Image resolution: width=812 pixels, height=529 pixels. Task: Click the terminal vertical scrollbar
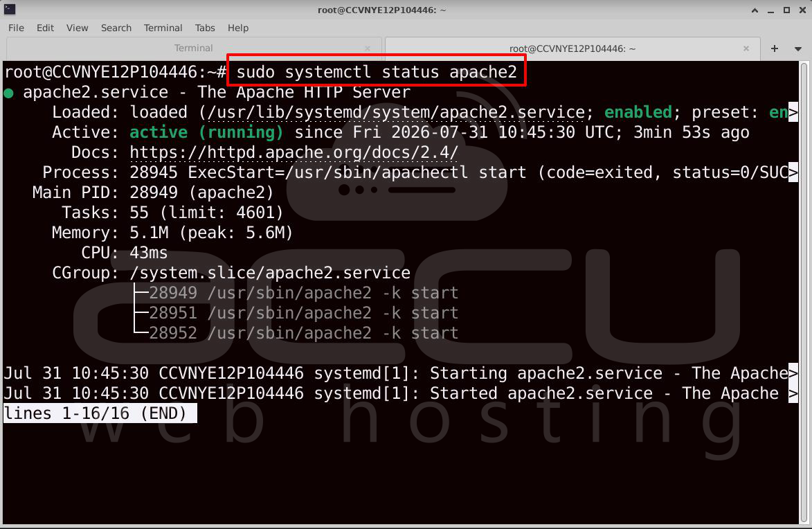(804, 293)
